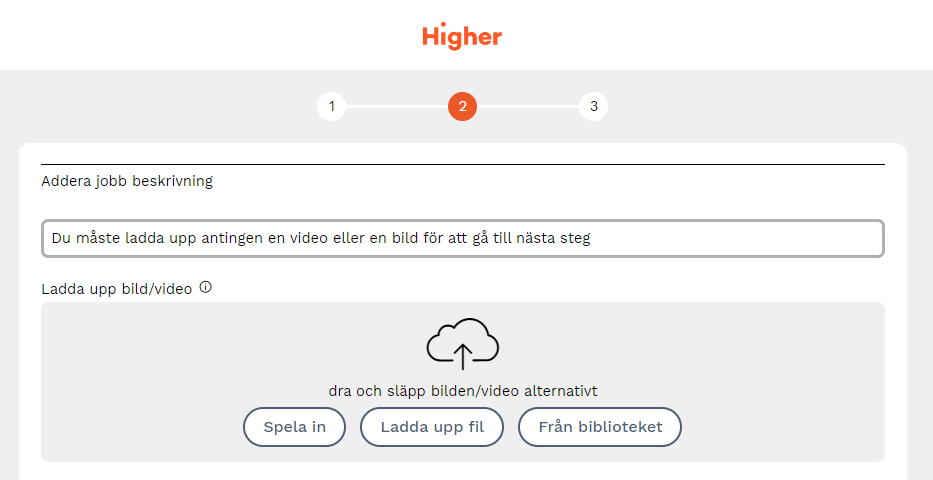933x480 pixels.
Task: Click the progress line between steps 2 and 3
Action: 528,106
